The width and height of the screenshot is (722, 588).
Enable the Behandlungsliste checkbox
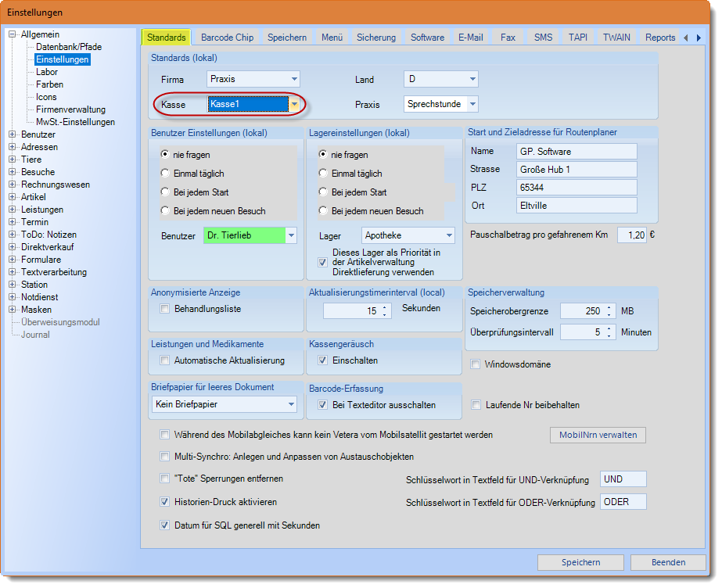pyautogui.click(x=165, y=309)
